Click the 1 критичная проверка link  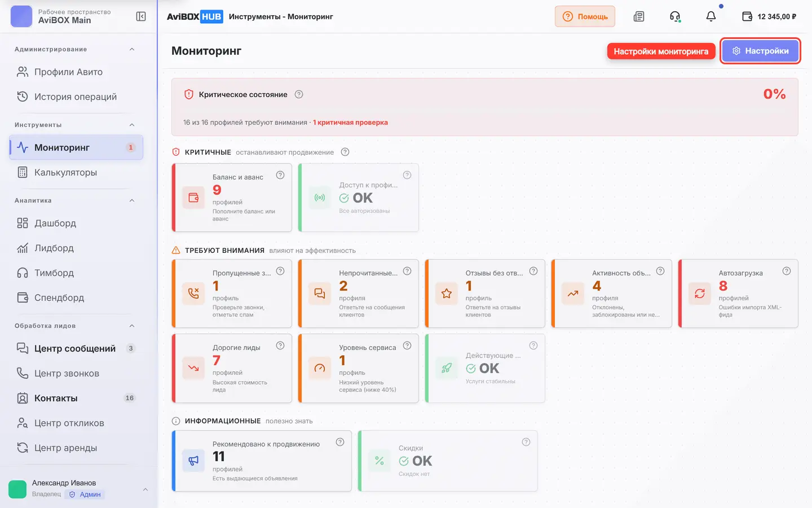click(x=350, y=122)
